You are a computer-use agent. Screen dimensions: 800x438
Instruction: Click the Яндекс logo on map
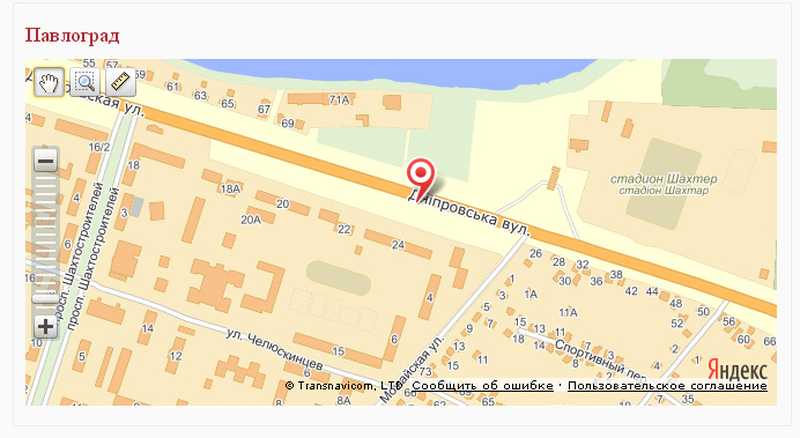(x=737, y=369)
